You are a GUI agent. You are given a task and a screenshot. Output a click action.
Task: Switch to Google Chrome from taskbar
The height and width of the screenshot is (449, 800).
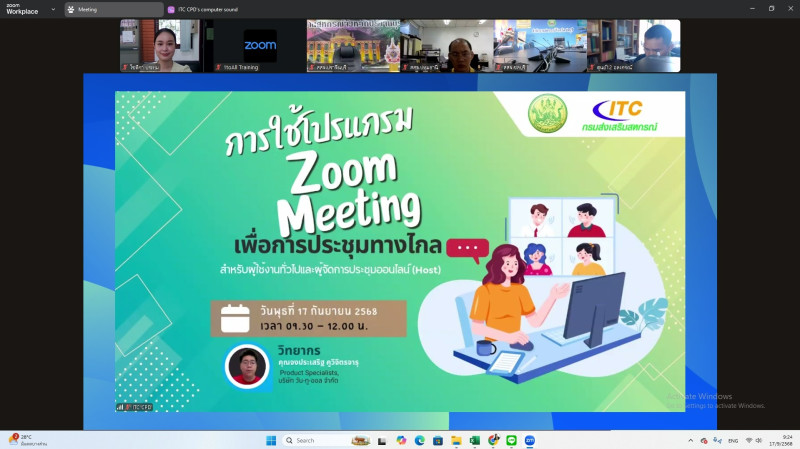(x=493, y=440)
